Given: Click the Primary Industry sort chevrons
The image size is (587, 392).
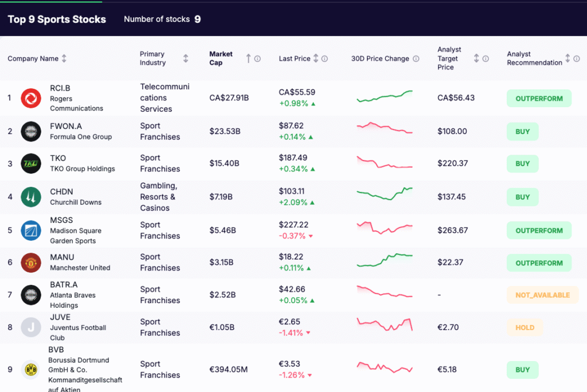Looking at the screenshot, I should [x=185, y=58].
